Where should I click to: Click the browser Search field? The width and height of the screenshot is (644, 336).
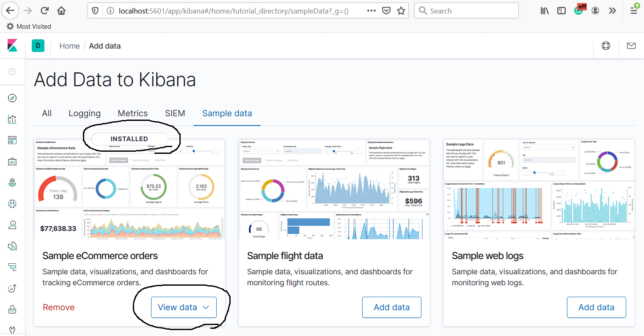(466, 11)
